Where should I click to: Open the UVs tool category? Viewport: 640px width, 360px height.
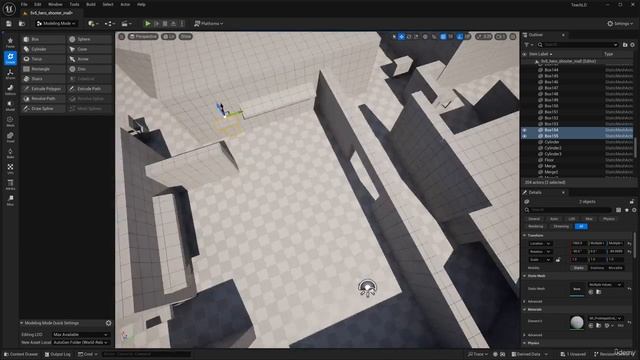pos(10,169)
